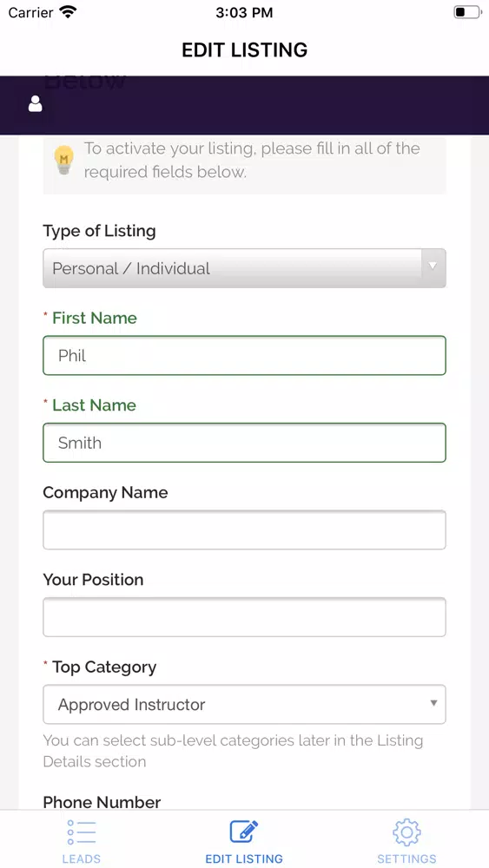Tap the activate listing tip message

pos(252,160)
